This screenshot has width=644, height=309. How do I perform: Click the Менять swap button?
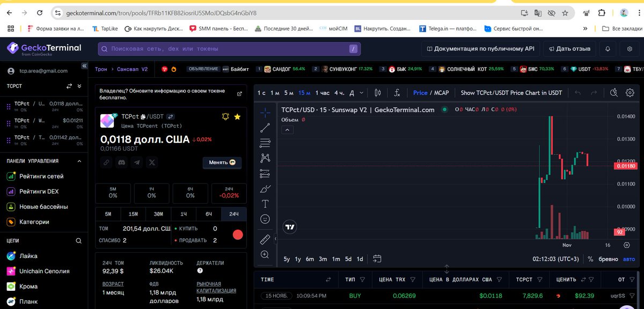[x=222, y=163]
